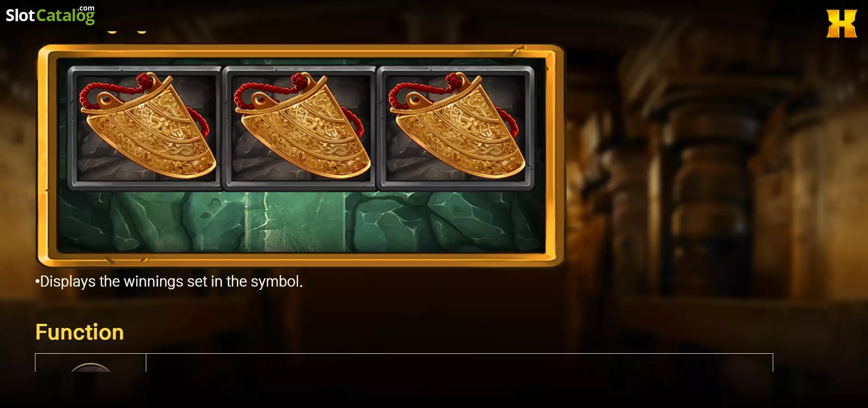The width and height of the screenshot is (868, 408).
Task: Click the red cord knot on third amulet
Action: pos(455,82)
